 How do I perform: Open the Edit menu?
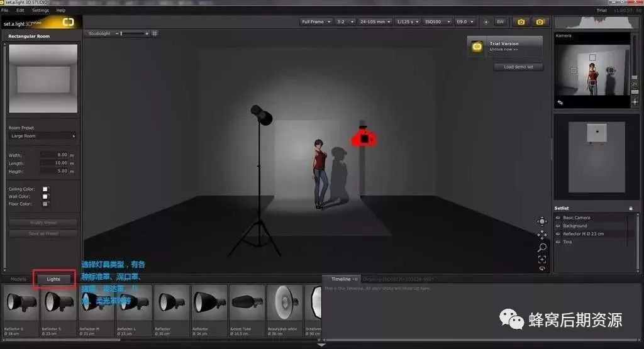coord(20,10)
